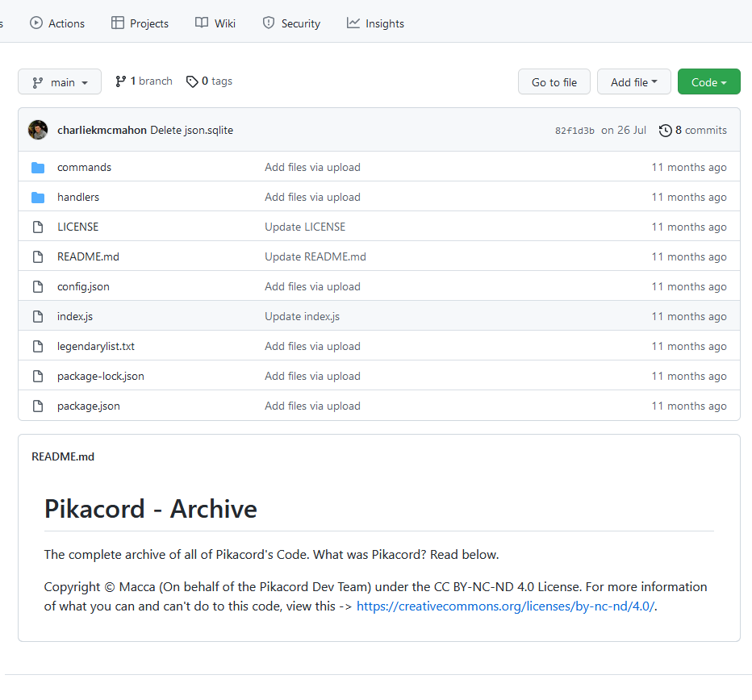752x700 pixels.
Task: Click the tags icon
Action: (192, 81)
